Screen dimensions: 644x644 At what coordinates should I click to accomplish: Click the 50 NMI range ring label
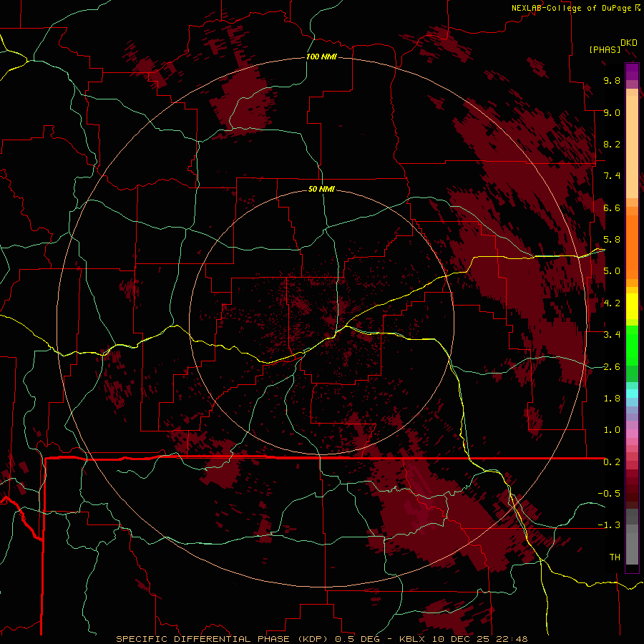[321, 189]
